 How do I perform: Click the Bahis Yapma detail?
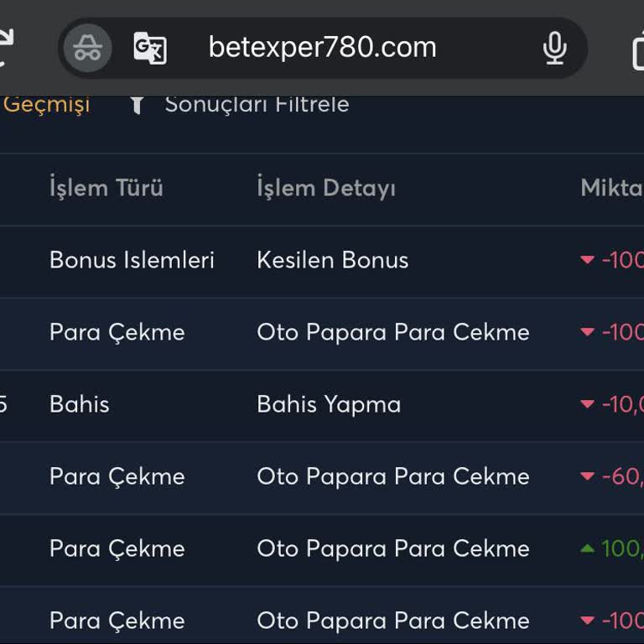tap(329, 404)
